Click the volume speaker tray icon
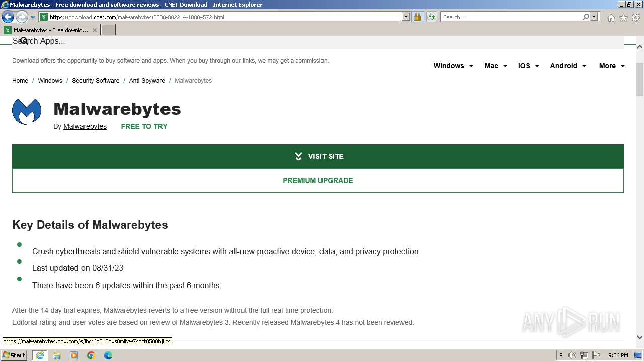Viewport: 644px width, 362px height. click(572, 355)
